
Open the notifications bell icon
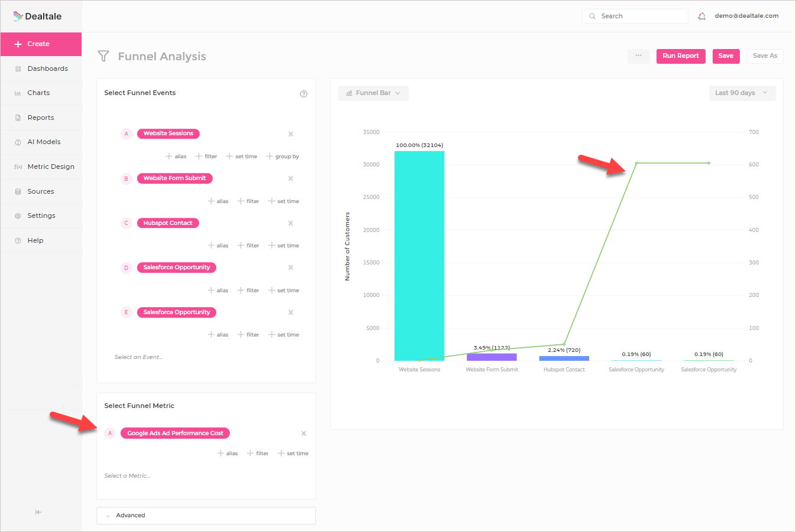click(x=701, y=17)
